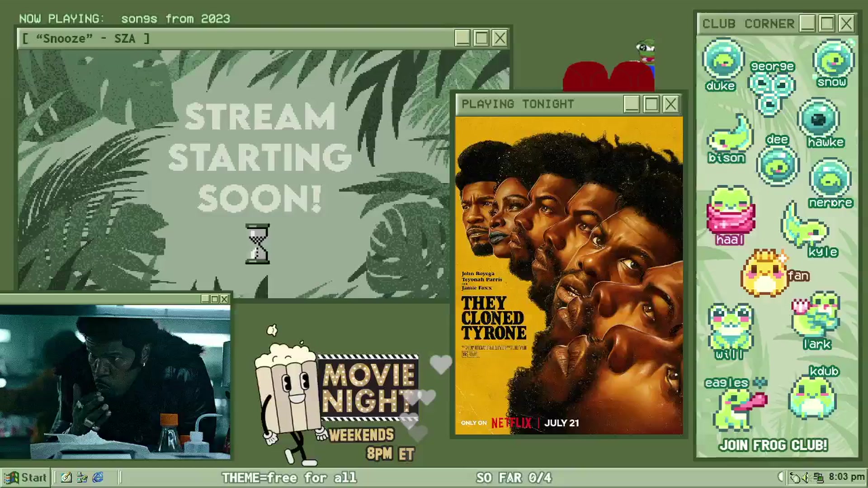
Task: Click the MOVIE NIGHT marquee sign
Action: [x=368, y=388]
